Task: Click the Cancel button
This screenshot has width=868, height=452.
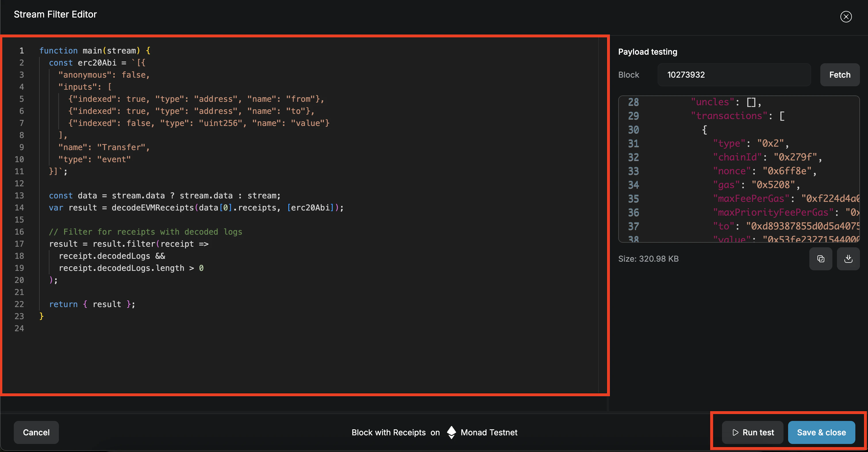Action: [36, 432]
